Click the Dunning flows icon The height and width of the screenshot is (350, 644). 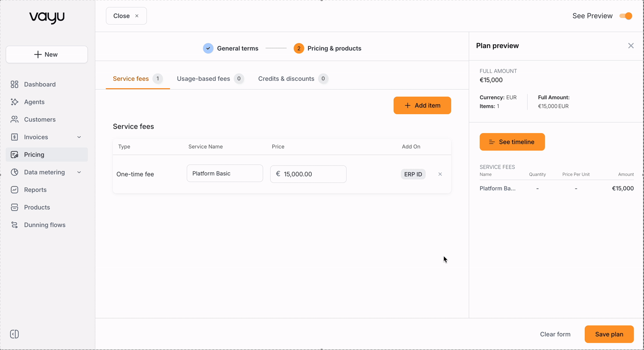pyautogui.click(x=15, y=225)
